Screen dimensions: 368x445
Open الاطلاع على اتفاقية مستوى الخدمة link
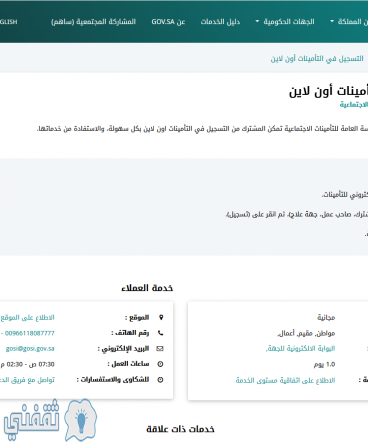[x=285, y=380]
